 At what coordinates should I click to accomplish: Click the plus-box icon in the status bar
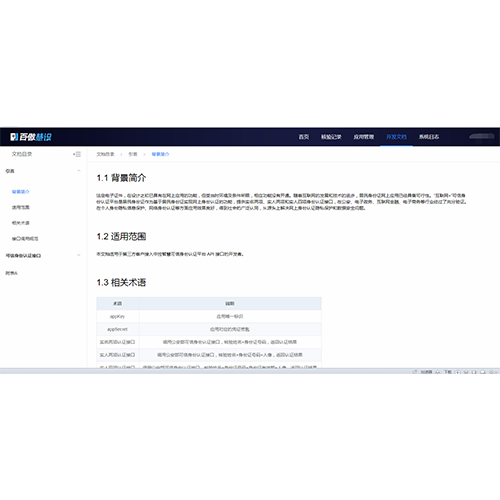coord(457,372)
